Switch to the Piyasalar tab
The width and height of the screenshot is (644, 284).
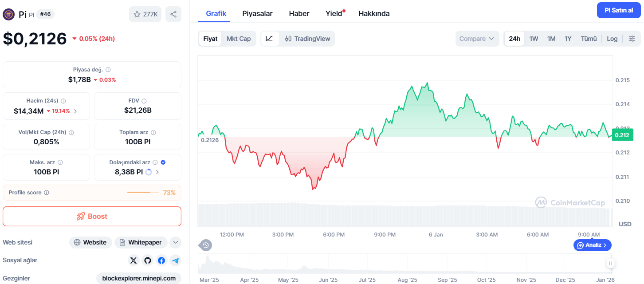click(257, 13)
